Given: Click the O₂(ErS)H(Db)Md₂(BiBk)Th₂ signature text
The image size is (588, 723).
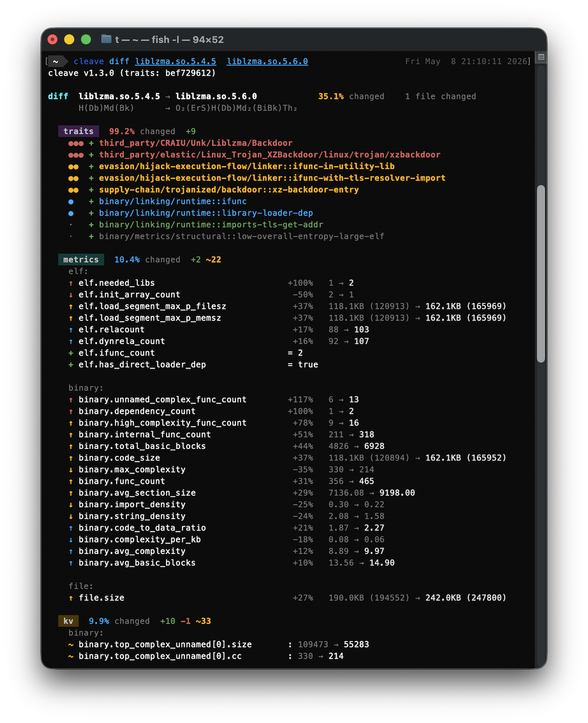Looking at the screenshot, I should coord(236,108).
